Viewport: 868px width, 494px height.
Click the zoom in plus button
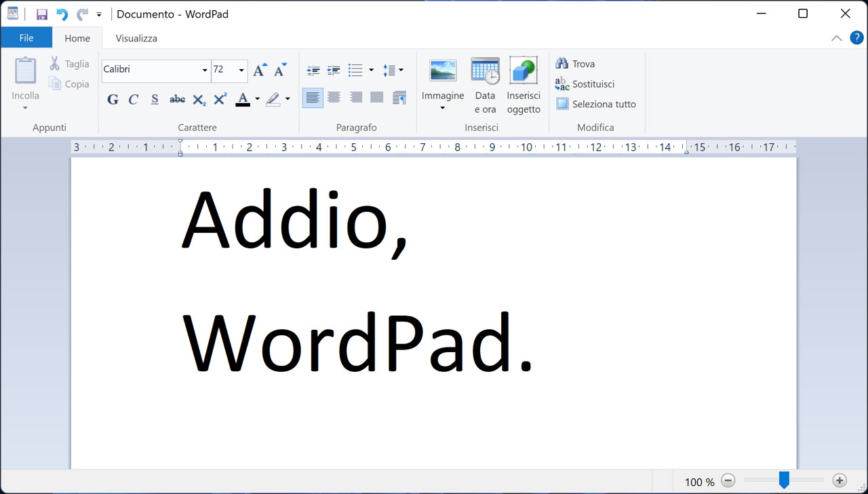click(840, 480)
